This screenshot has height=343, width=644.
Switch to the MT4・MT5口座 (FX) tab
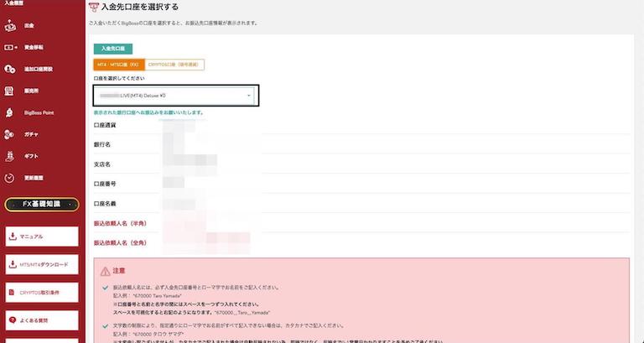pos(117,65)
